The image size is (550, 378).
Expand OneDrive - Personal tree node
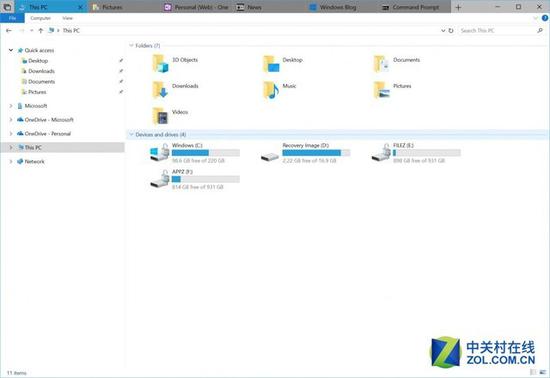tap(11, 134)
